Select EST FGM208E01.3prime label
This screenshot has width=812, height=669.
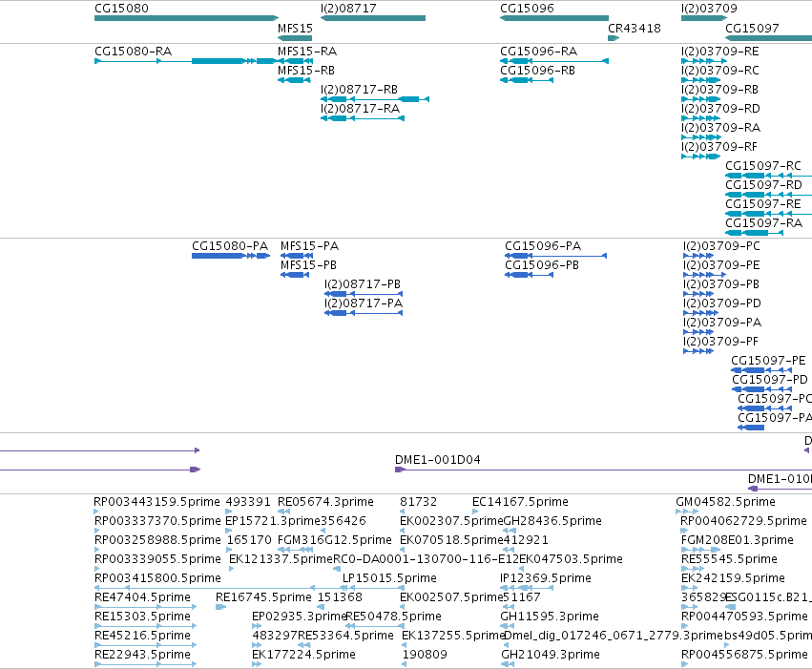(738, 540)
